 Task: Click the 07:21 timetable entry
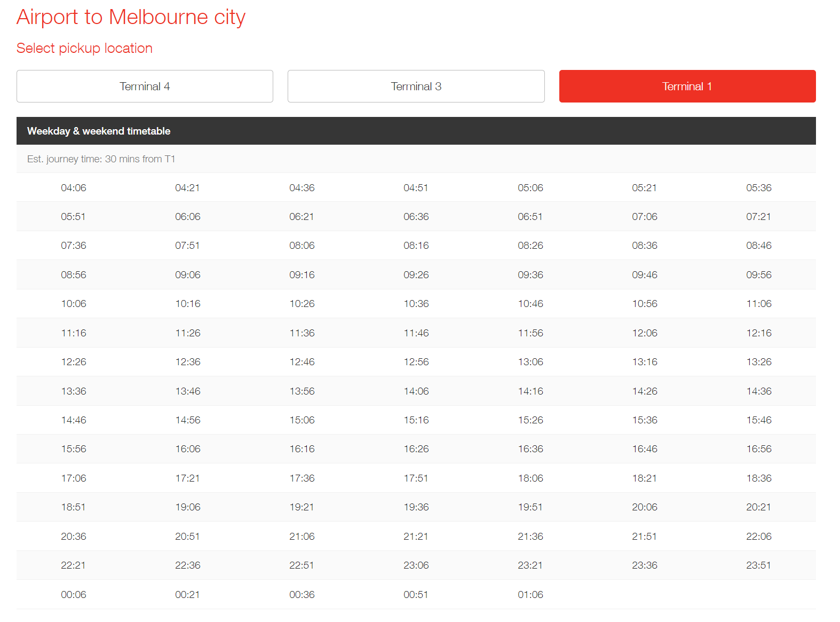[758, 217]
